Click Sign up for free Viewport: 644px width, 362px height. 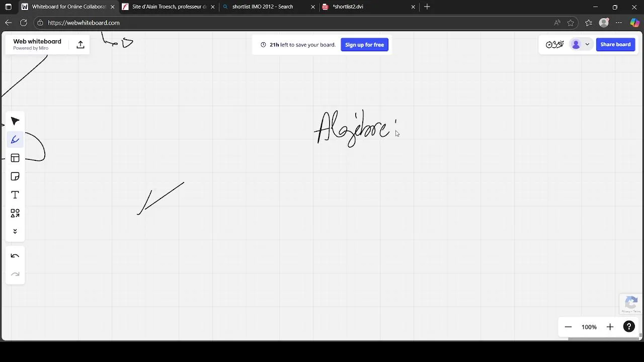click(364, 45)
